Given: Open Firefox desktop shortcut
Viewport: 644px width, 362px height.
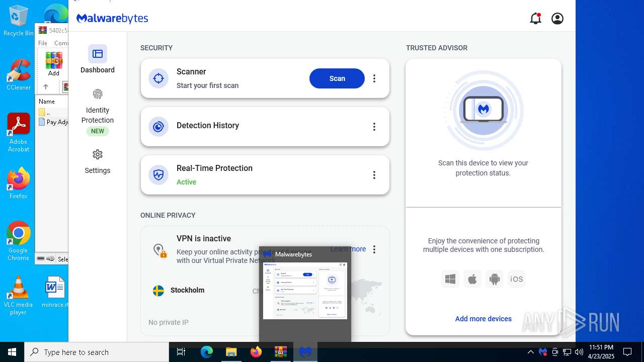Looking at the screenshot, I should [x=19, y=184].
